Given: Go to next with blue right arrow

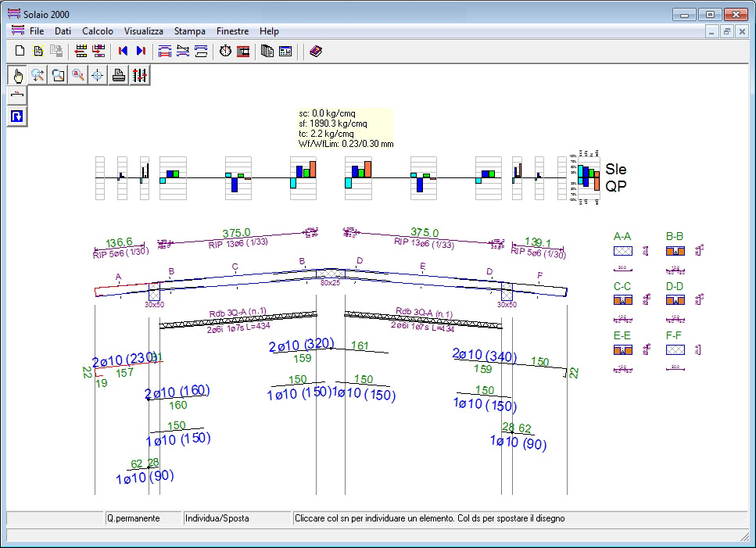Looking at the screenshot, I should click(141, 51).
